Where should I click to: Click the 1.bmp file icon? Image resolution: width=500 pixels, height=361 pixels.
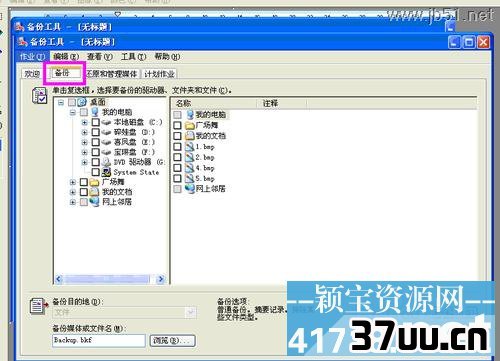pos(190,146)
